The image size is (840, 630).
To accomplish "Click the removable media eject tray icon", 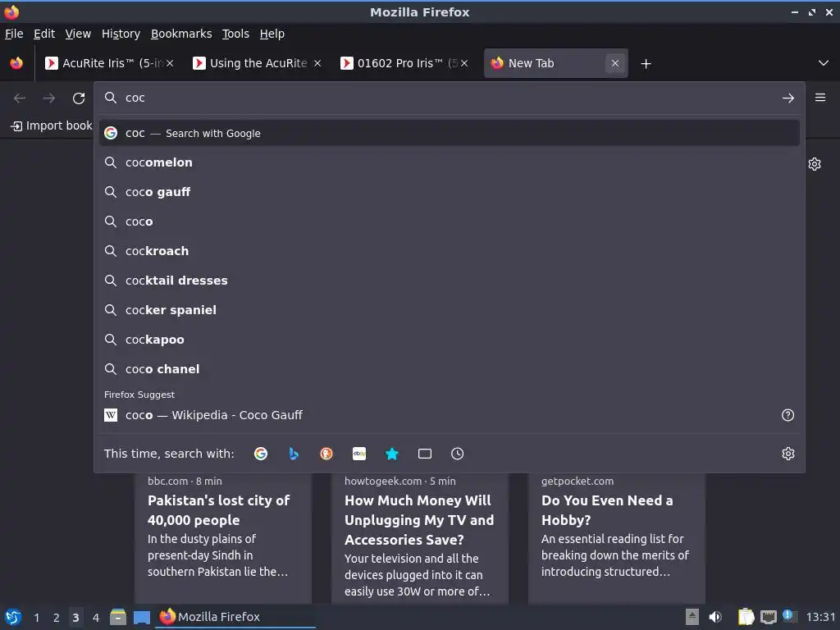I will [692, 617].
